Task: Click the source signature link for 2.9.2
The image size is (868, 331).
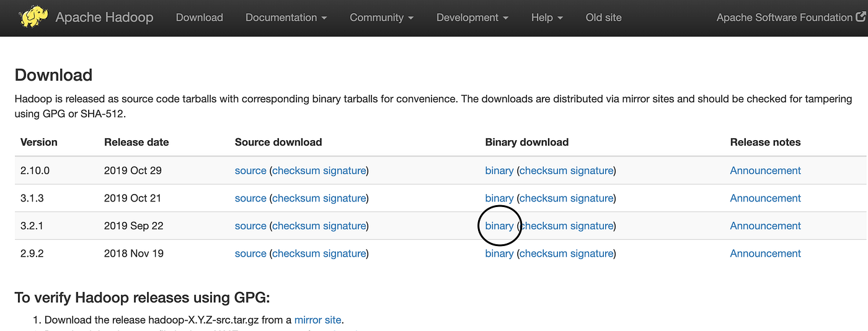Action: click(x=343, y=254)
